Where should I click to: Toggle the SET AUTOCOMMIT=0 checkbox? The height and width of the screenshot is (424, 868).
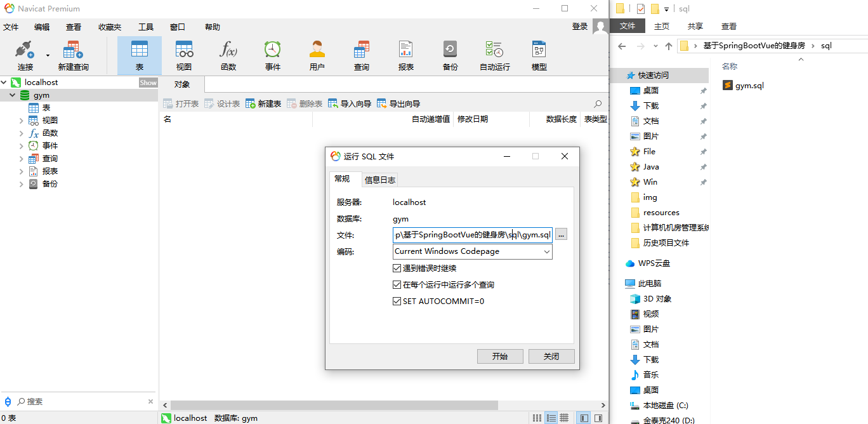397,301
